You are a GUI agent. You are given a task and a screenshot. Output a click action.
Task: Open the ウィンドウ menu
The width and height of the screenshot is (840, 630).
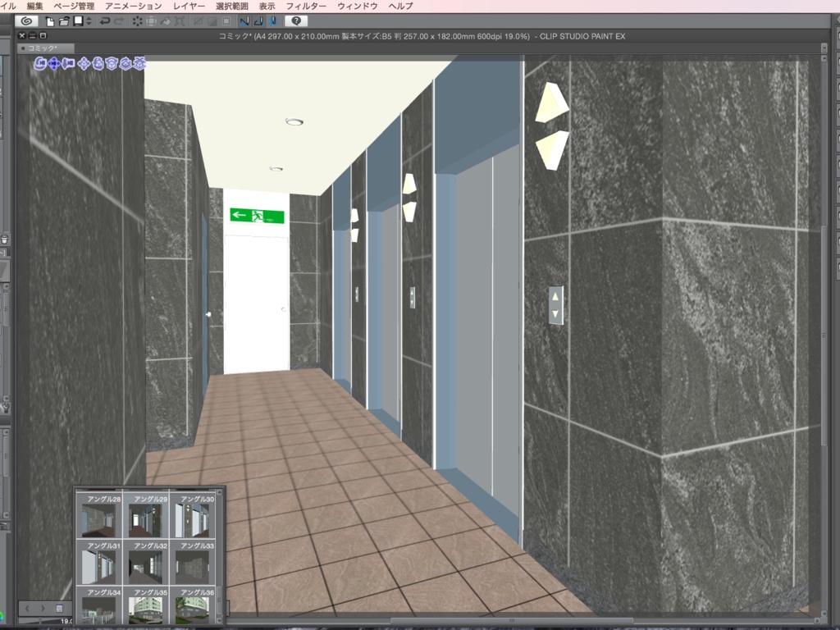(x=356, y=4)
